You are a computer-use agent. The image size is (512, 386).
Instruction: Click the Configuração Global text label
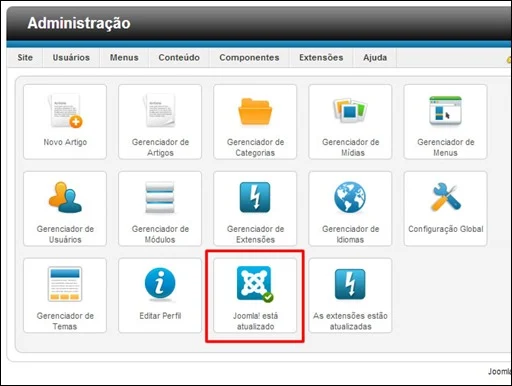[x=446, y=229]
